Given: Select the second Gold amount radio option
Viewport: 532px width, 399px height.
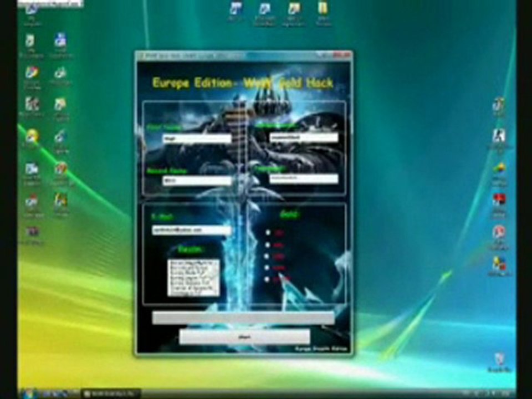Looking at the screenshot, I should tap(268, 244).
